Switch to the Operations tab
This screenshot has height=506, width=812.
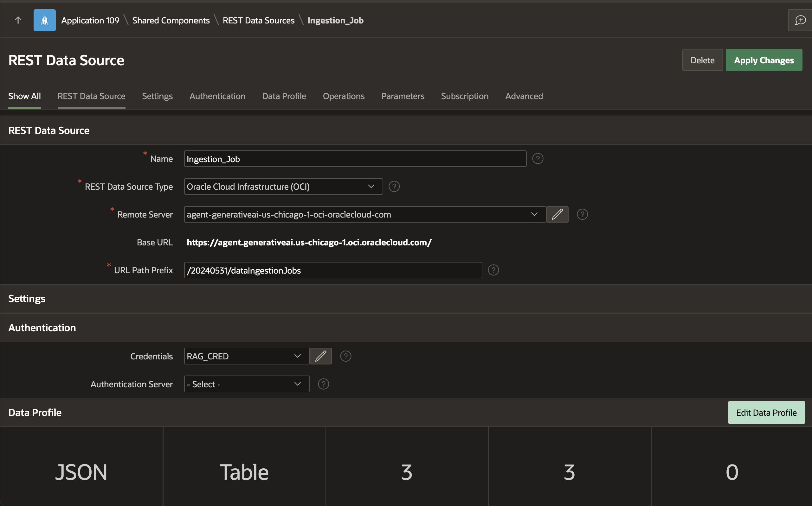tap(343, 96)
